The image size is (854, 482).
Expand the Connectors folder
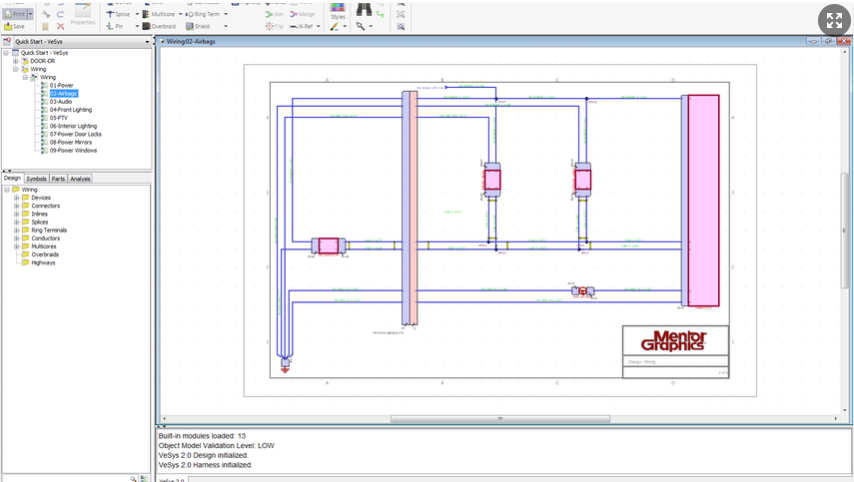point(16,206)
